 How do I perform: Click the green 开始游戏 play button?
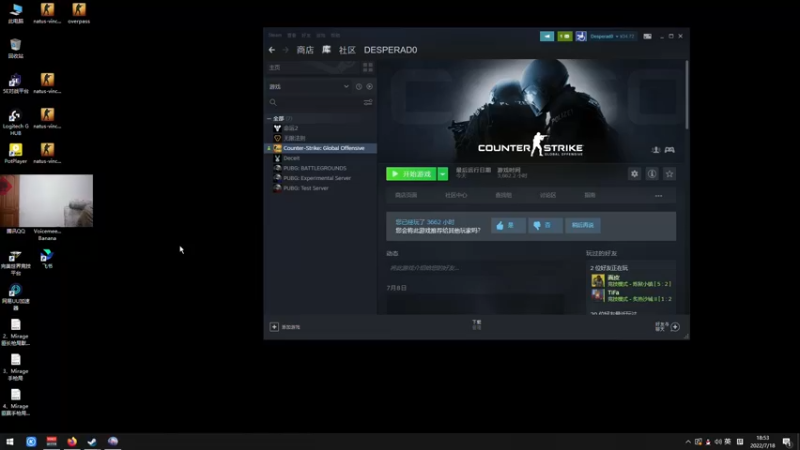coord(411,174)
